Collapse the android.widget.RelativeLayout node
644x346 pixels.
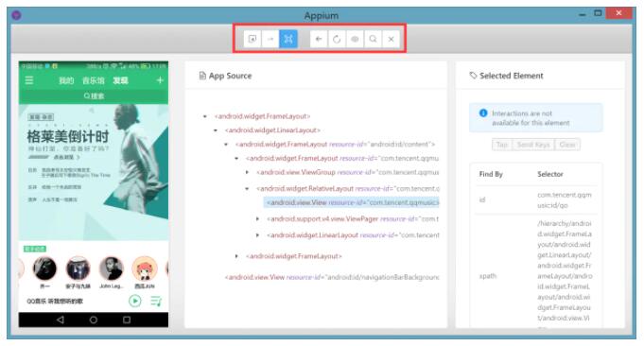247,189
